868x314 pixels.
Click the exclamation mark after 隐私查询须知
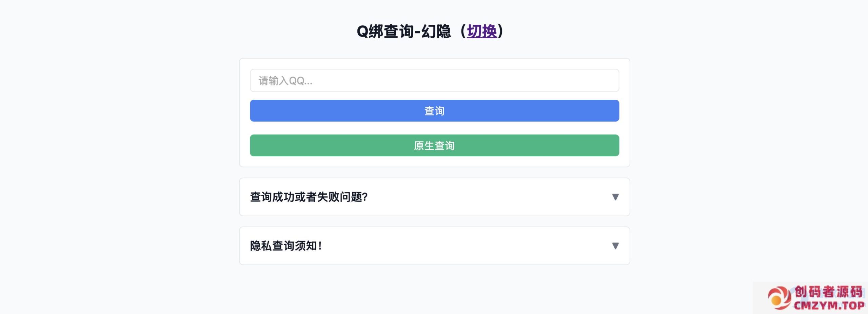(x=320, y=246)
